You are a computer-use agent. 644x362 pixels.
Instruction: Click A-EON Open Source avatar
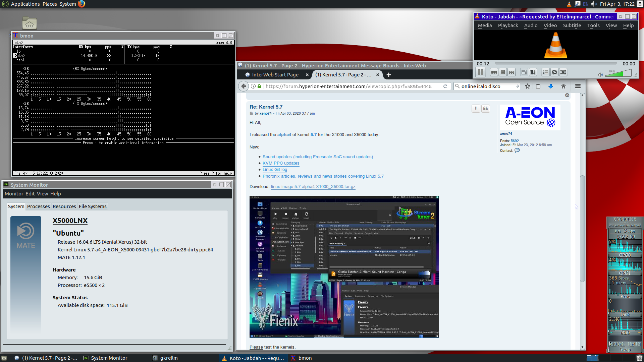pos(530,117)
